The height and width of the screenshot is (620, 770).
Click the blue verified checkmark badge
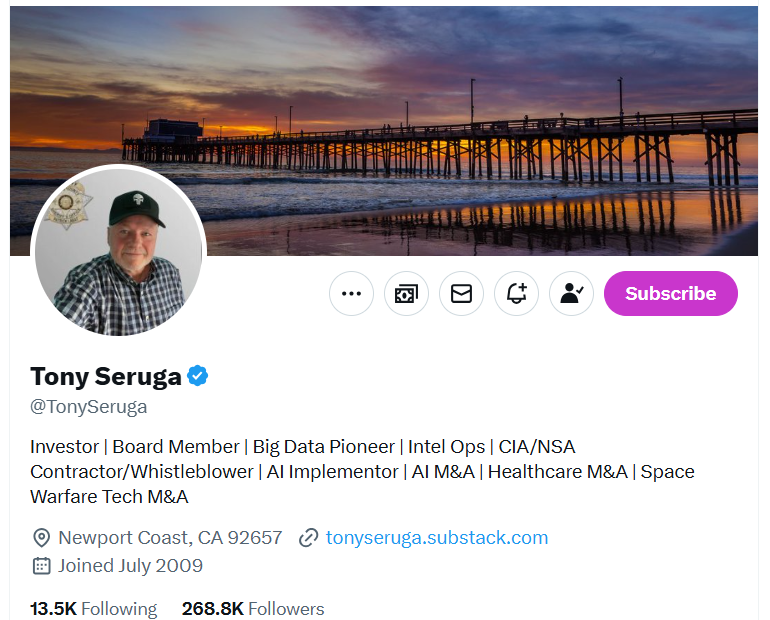pyautogui.click(x=198, y=376)
